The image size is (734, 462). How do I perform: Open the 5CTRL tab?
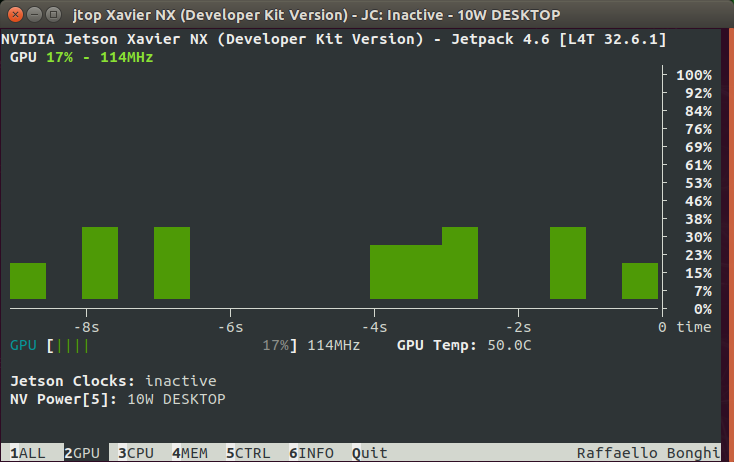(x=248, y=453)
